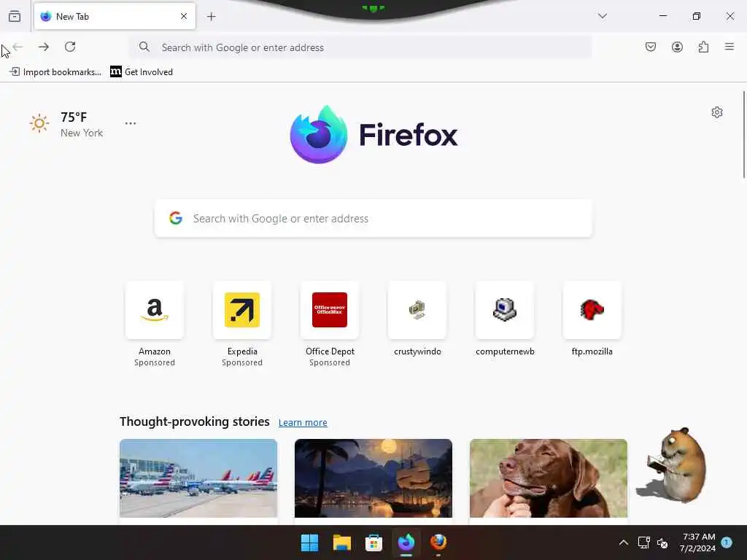Open the airport airplanes story thumbnail
This screenshot has height=560, width=747.
click(x=198, y=478)
